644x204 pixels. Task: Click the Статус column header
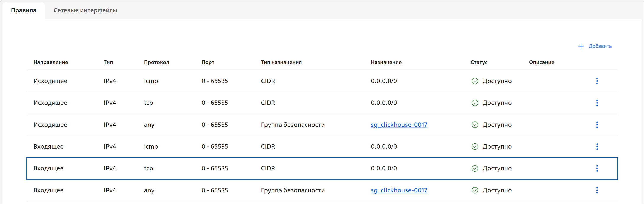pyautogui.click(x=479, y=62)
